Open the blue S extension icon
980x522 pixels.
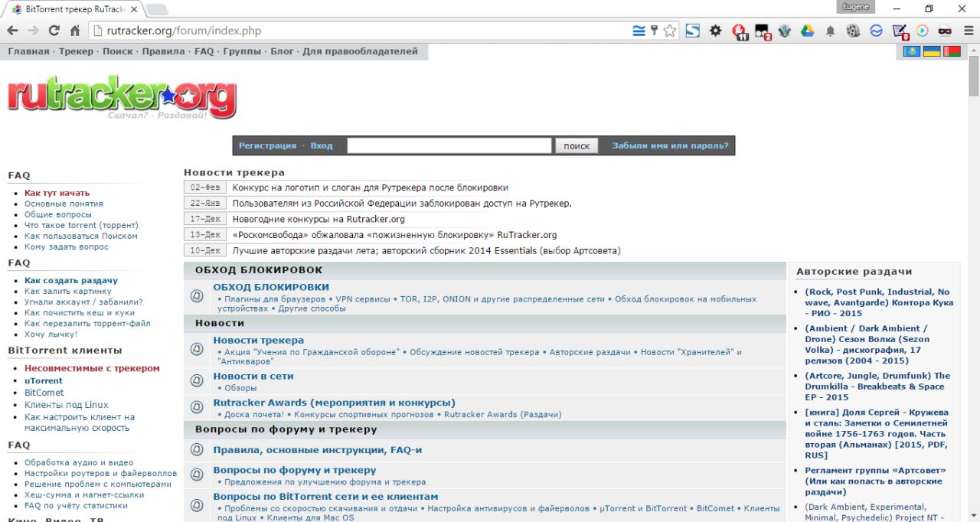coord(692,31)
